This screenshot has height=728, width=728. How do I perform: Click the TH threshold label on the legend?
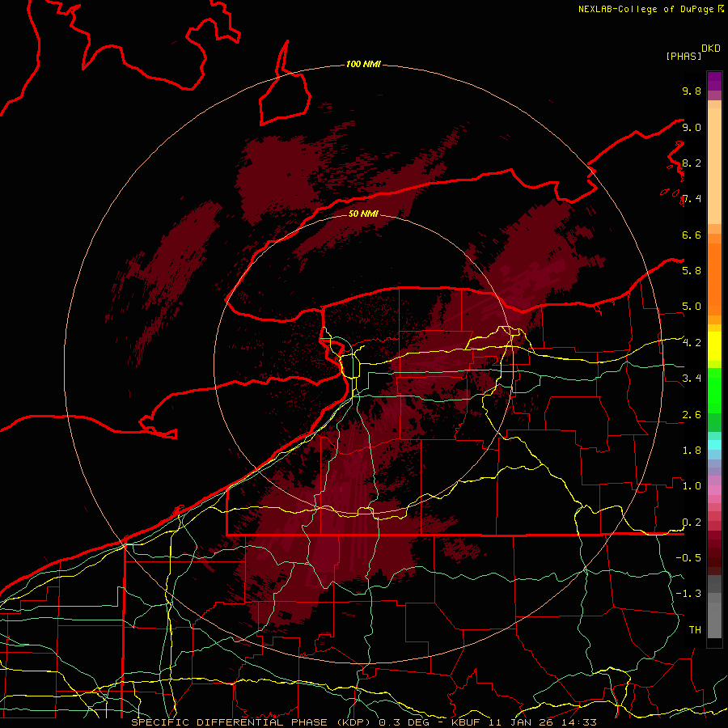tap(695, 629)
